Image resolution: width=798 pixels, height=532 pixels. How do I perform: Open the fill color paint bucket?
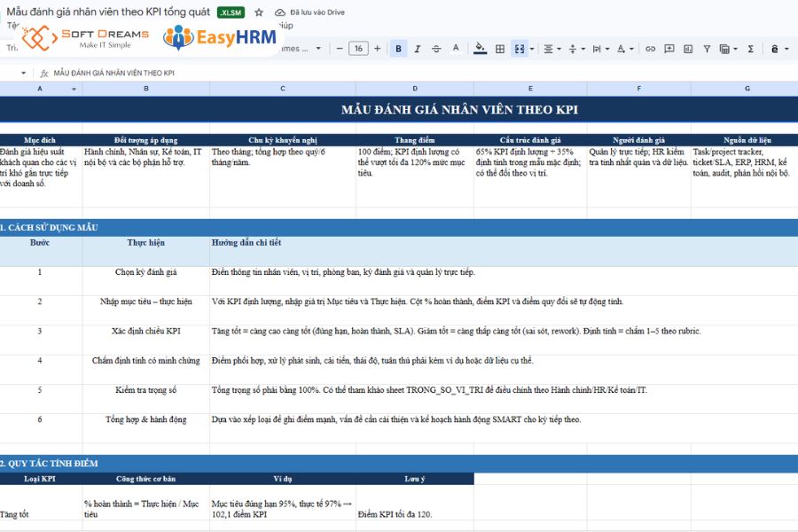[480, 49]
